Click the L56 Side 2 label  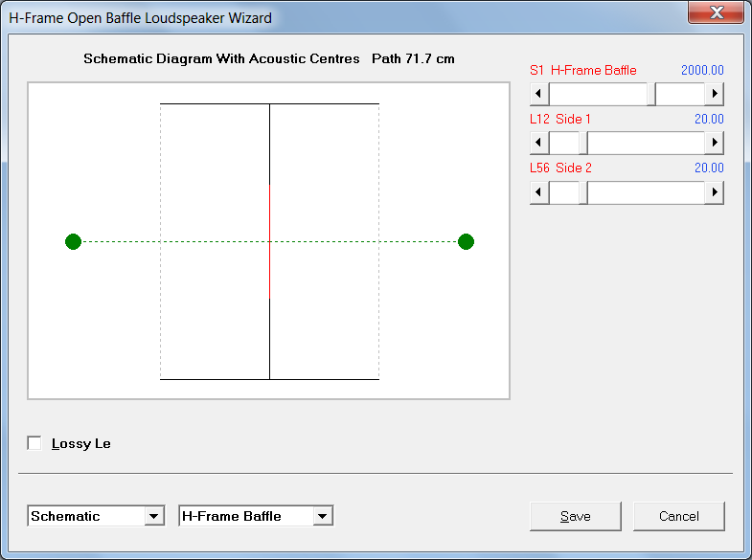click(x=560, y=168)
